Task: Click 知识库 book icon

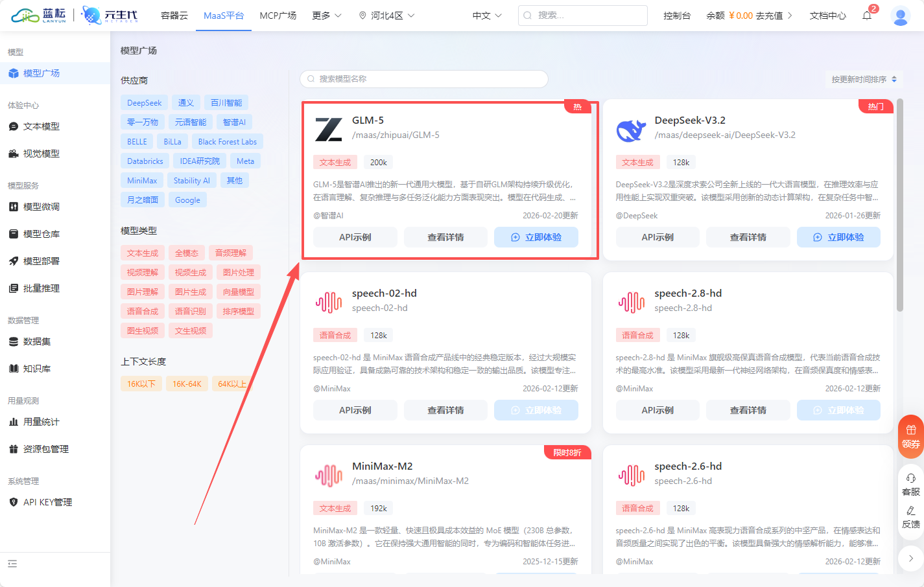Action: tap(14, 369)
